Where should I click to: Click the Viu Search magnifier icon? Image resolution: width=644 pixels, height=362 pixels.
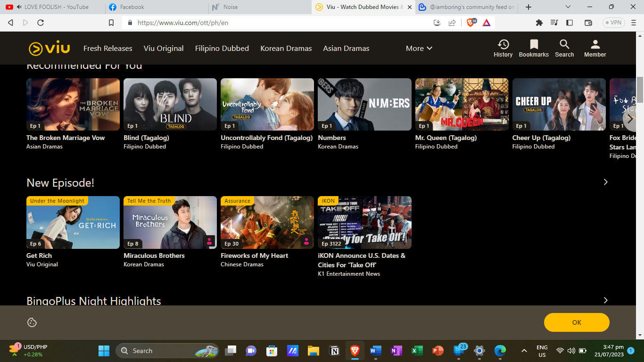pyautogui.click(x=564, y=45)
